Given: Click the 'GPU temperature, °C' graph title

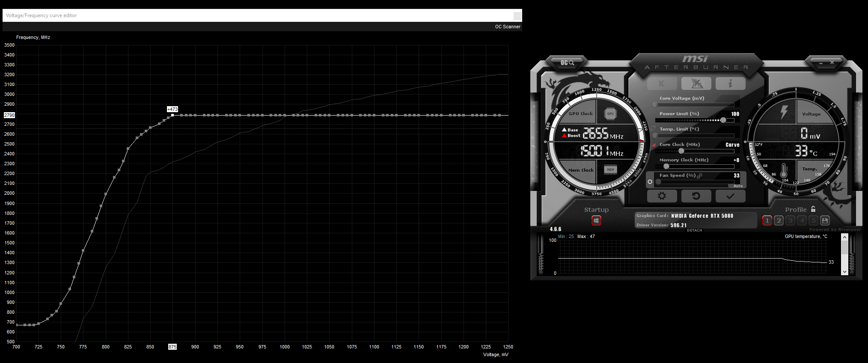Looking at the screenshot, I should pyautogui.click(x=806, y=236).
